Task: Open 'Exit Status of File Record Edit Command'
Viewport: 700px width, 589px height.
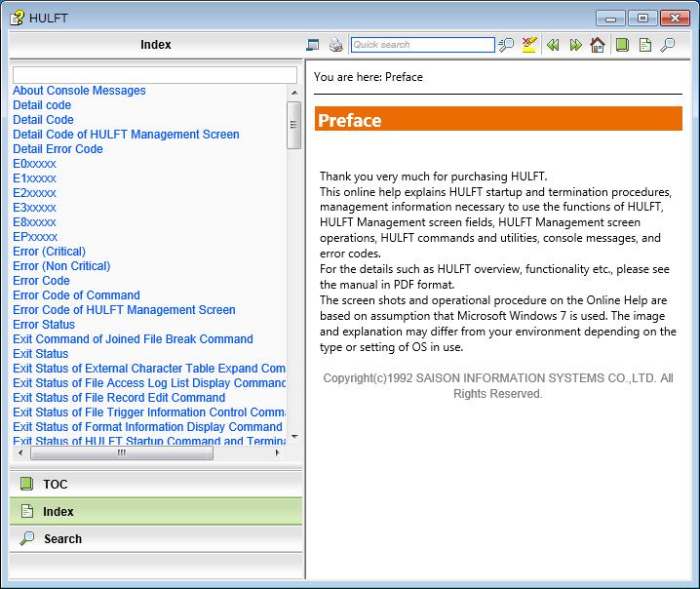Action: point(119,398)
